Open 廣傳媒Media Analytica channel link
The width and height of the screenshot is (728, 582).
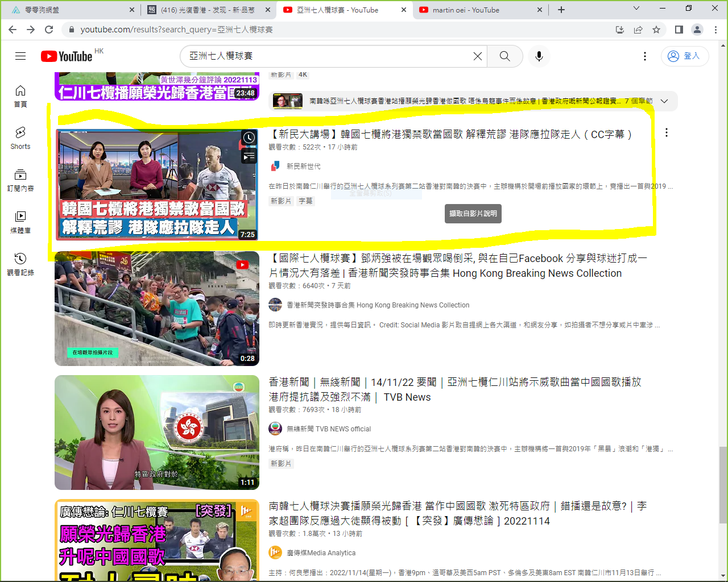321,552
